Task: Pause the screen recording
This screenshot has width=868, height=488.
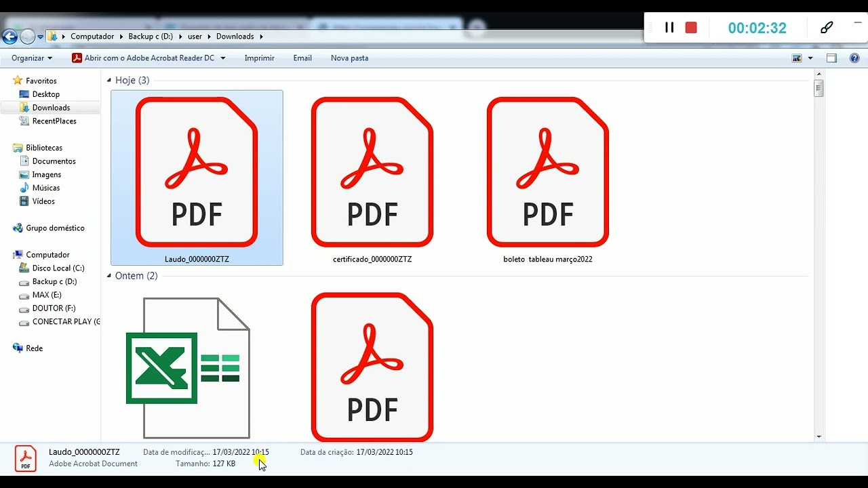Action: click(669, 28)
